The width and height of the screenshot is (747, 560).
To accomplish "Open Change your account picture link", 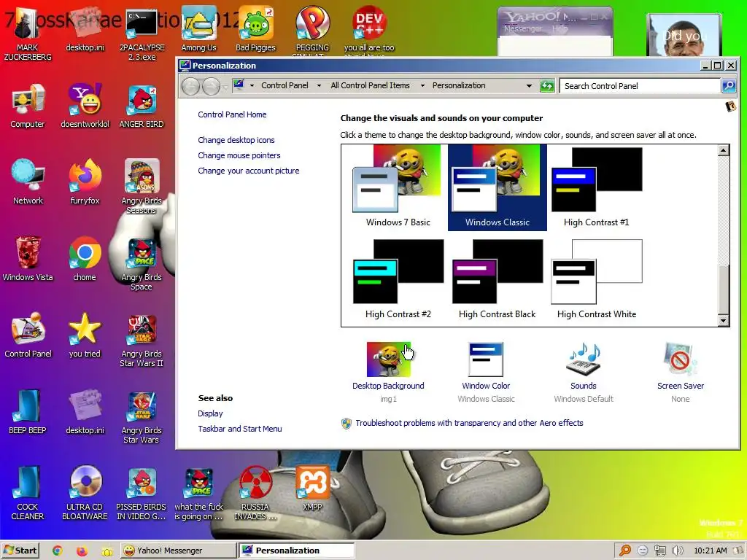I will click(249, 171).
